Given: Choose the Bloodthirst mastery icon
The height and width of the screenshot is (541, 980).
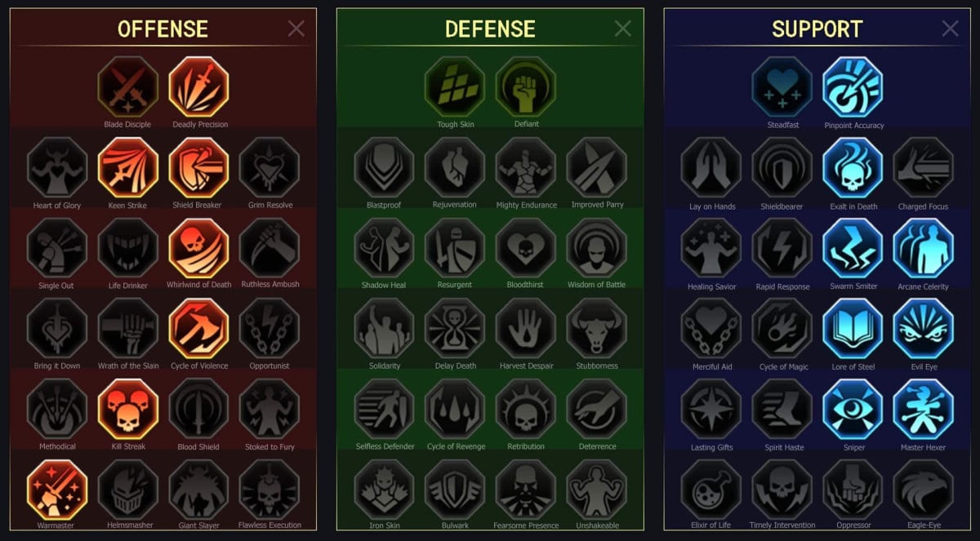Looking at the screenshot, I should [526, 247].
